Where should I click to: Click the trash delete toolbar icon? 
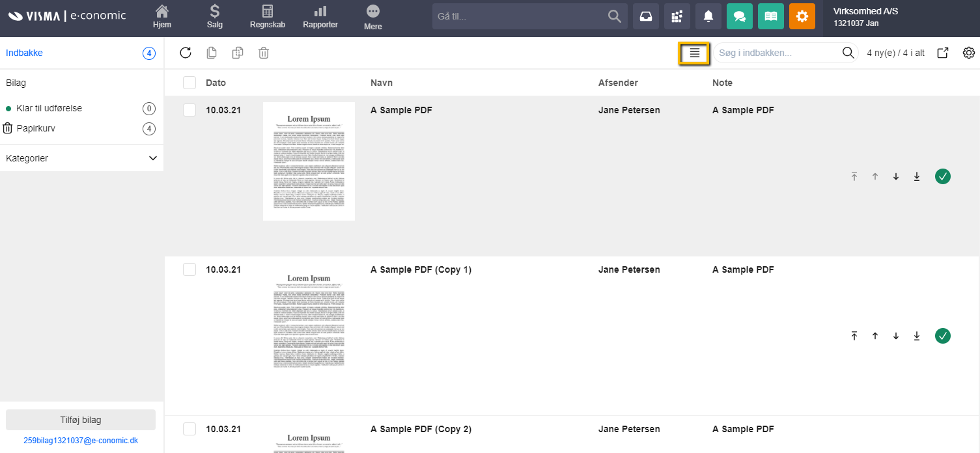(x=264, y=53)
